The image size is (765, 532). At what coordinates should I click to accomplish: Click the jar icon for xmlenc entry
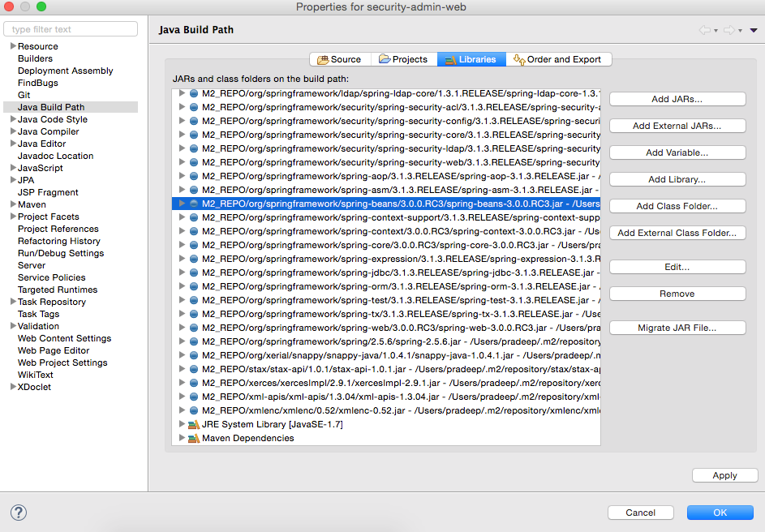194,410
